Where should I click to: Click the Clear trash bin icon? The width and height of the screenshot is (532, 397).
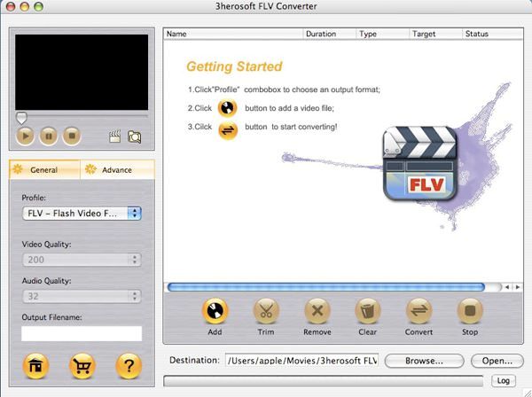[368, 311]
